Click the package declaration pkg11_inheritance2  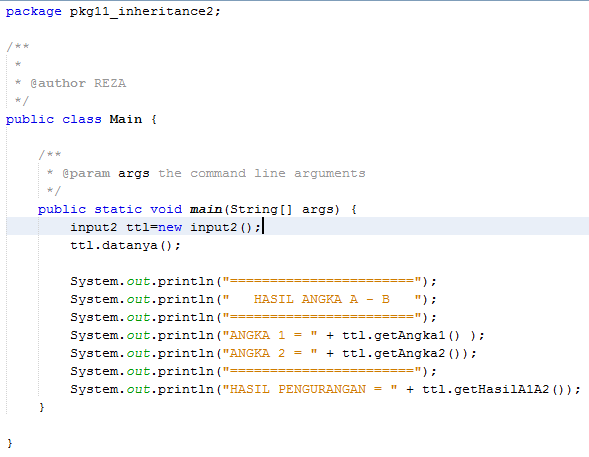point(141,12)
